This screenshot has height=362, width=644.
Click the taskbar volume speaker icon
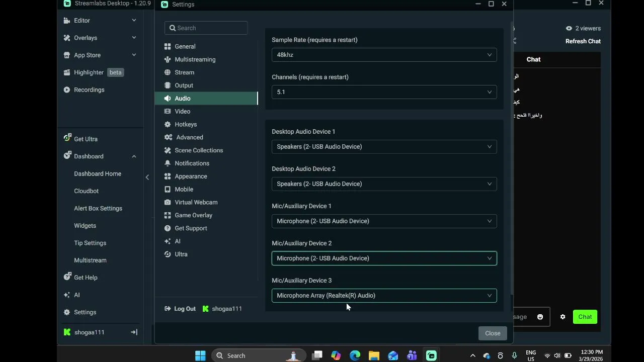tap(557, 355)
